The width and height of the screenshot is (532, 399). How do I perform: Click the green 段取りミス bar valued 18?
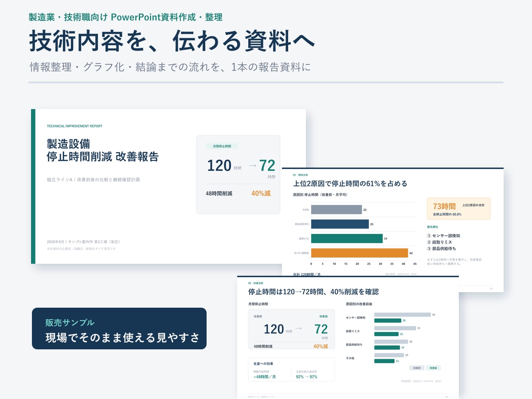[x=387, y=334]
